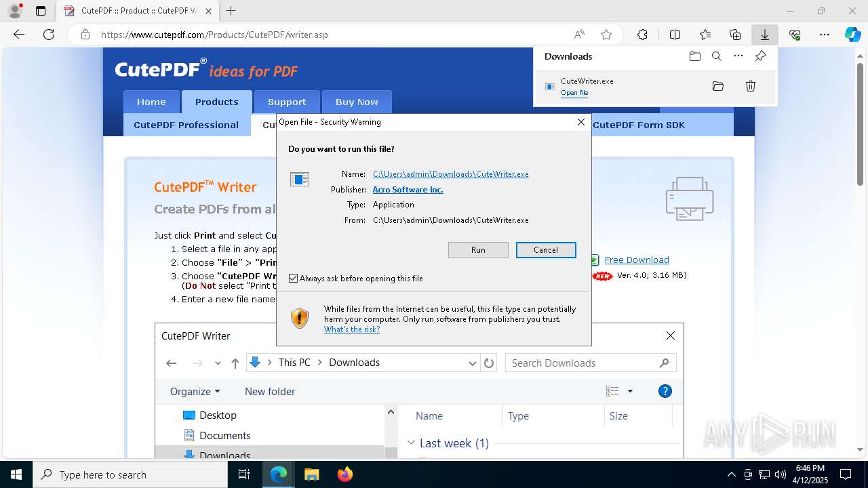868x488 pixels.
Task: Uncheck Always ask before opening this file
Action: (293, 279)
